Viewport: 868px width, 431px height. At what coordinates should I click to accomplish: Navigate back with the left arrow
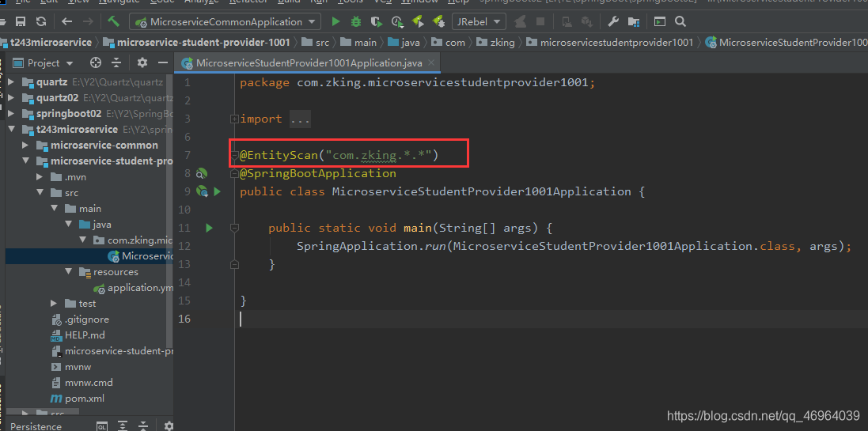pos(67,22)
